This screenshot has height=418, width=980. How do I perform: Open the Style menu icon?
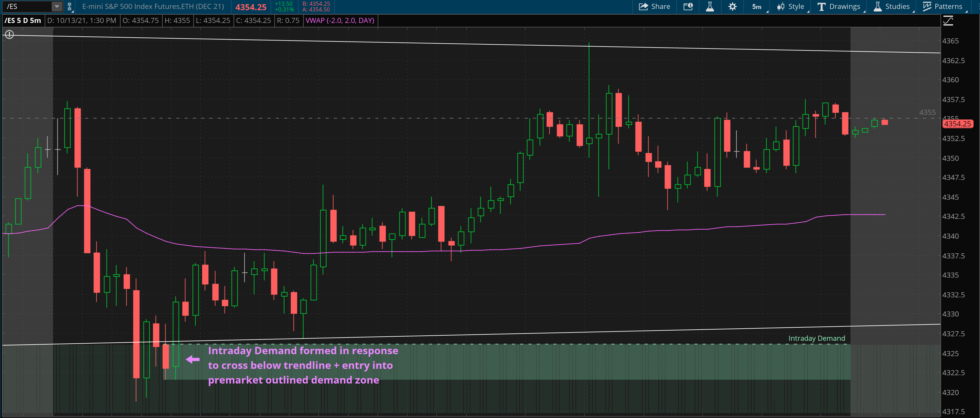click(781, 6)
